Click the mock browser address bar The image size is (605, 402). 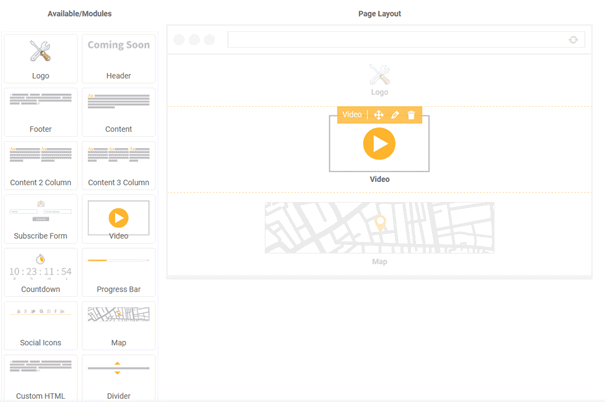pos(406,40)
